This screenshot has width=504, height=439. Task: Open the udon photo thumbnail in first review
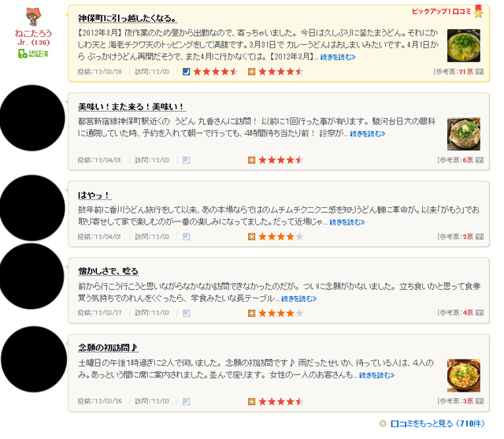pos(464,46)
